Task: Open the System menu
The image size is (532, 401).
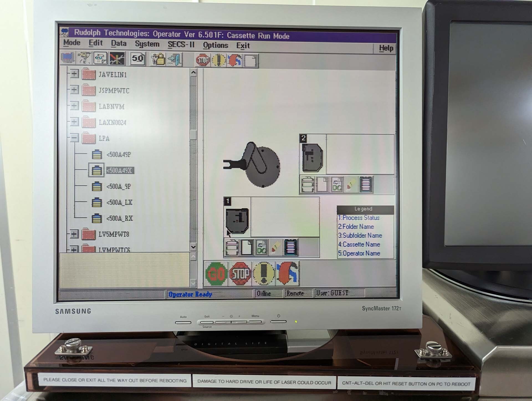Action: pos(147,44)
